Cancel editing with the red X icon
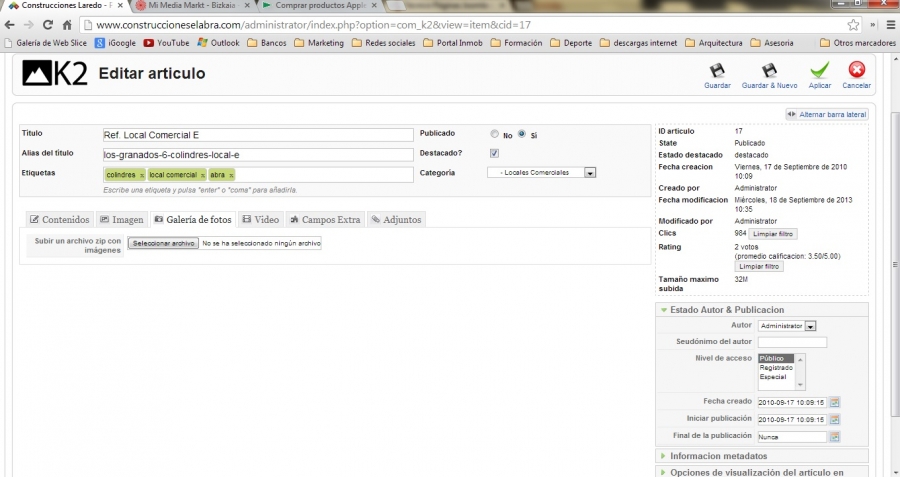Viewport: 900px width, 477px height. (x=856, y=69)
